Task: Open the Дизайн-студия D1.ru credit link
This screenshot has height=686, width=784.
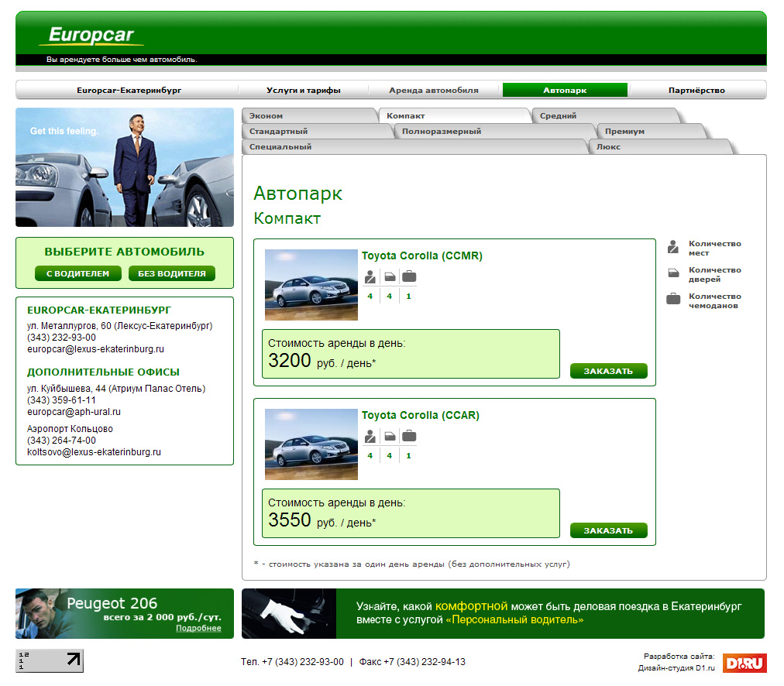Action: tap(676, 668)
